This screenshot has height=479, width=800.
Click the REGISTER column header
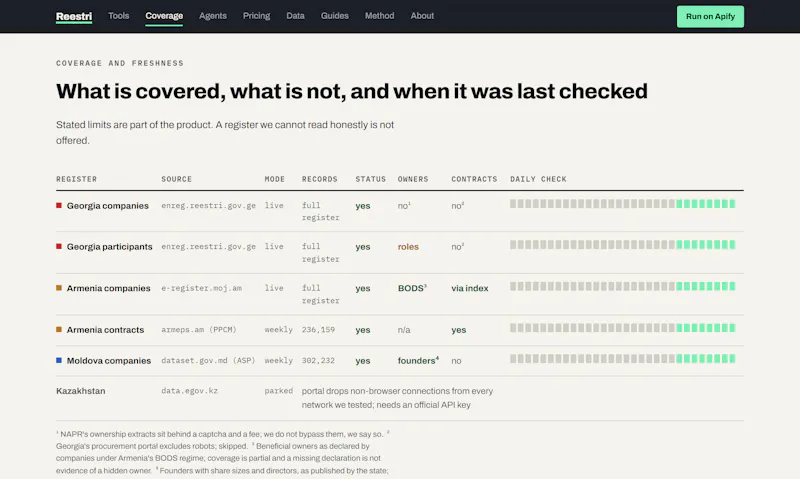[77, 179]
